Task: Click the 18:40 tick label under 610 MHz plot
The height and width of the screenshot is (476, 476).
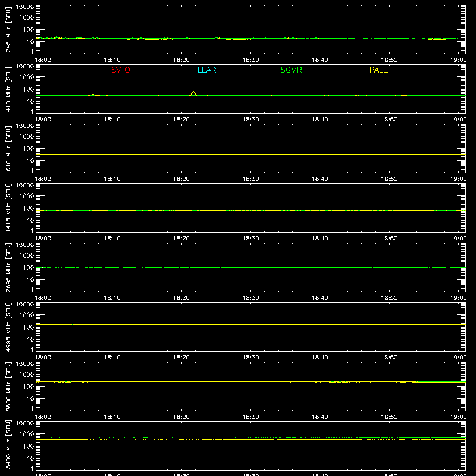Action: (320, 179)
